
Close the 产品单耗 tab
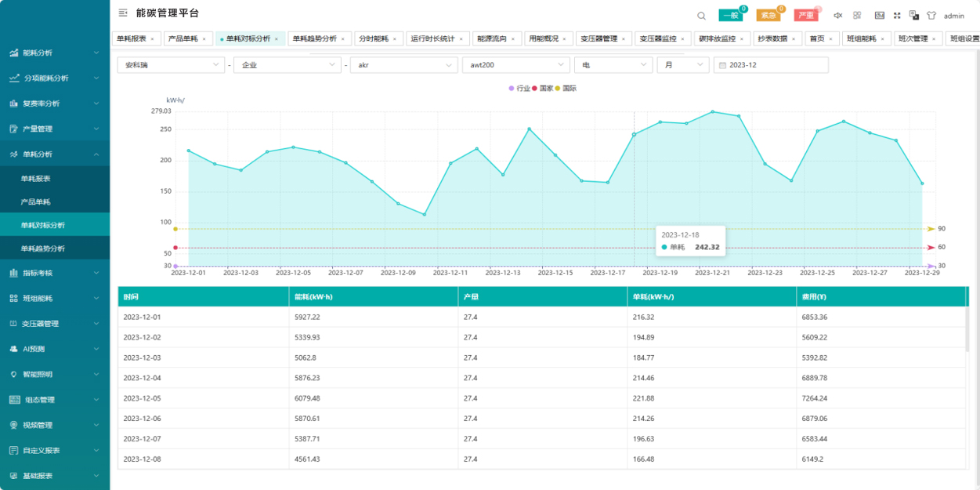(204, 38)
